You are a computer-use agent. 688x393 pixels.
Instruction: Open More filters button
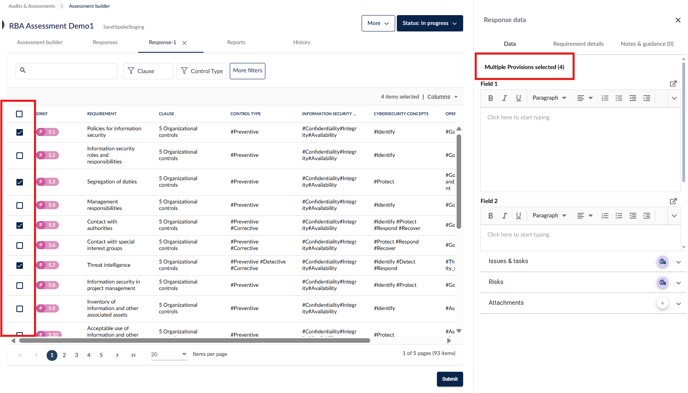point(247,71)
